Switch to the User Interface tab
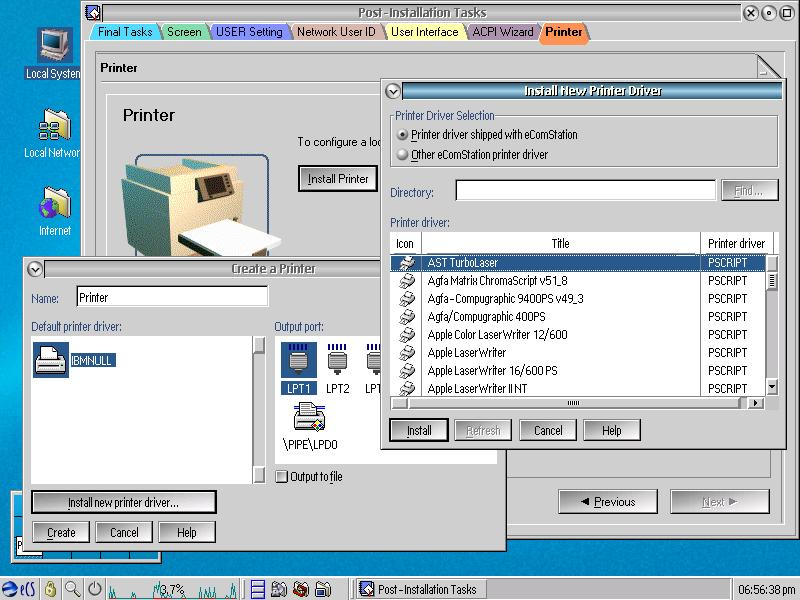The height and width of the screenshot is (600, 800). [424, 32]
